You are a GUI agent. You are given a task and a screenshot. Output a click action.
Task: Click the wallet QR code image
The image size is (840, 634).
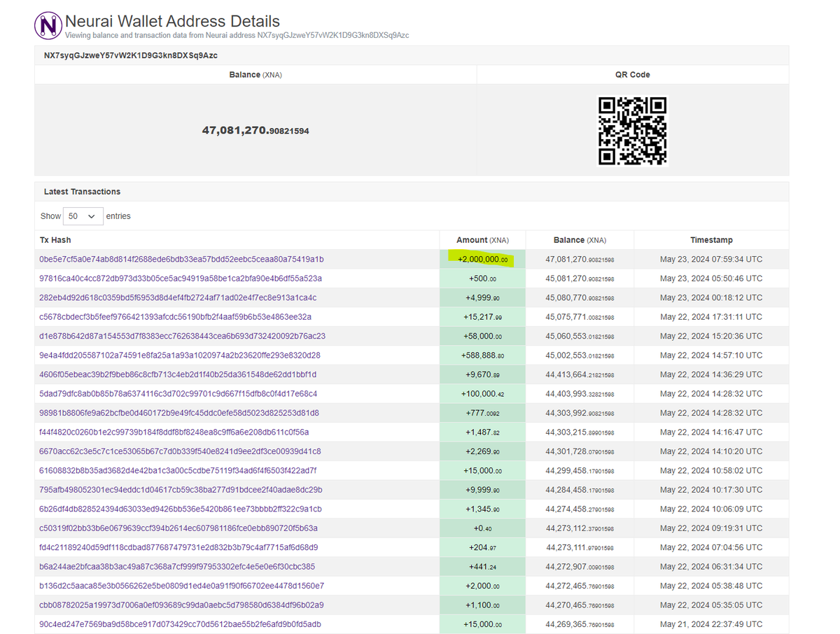(x=632, y=131)
